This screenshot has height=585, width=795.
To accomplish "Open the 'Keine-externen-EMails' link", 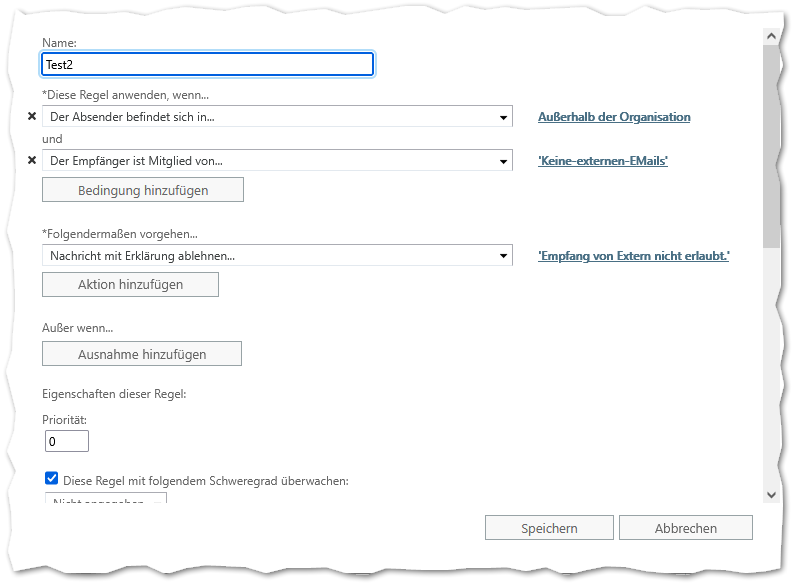I will click(603, 161).
